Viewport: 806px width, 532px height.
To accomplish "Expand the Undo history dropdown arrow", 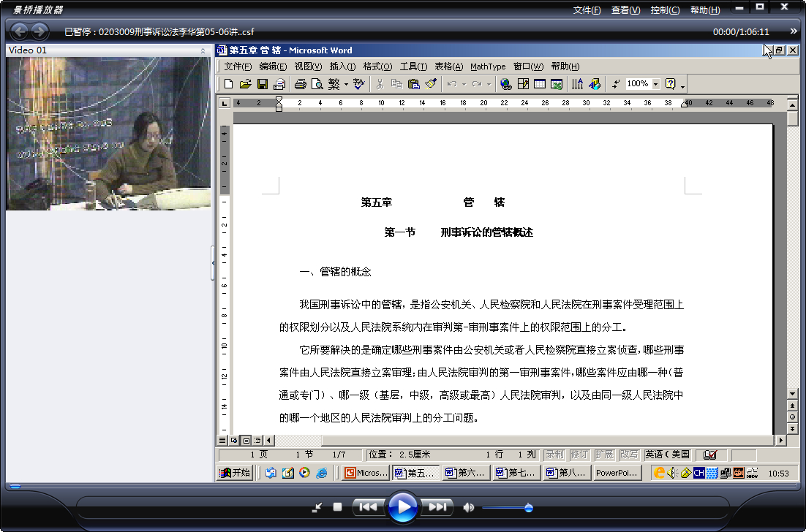I will pyautogui.click(x=464, y=84).
